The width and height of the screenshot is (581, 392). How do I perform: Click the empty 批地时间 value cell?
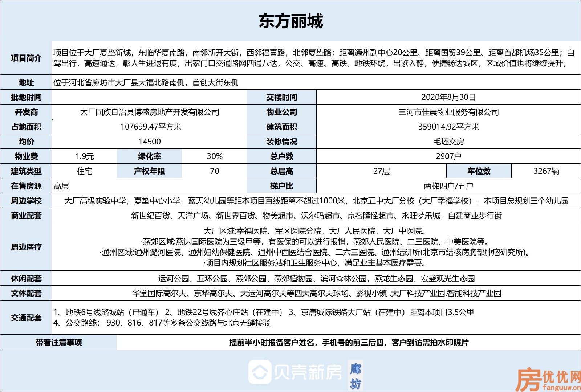pyautogui.click(x=150, y=97)
